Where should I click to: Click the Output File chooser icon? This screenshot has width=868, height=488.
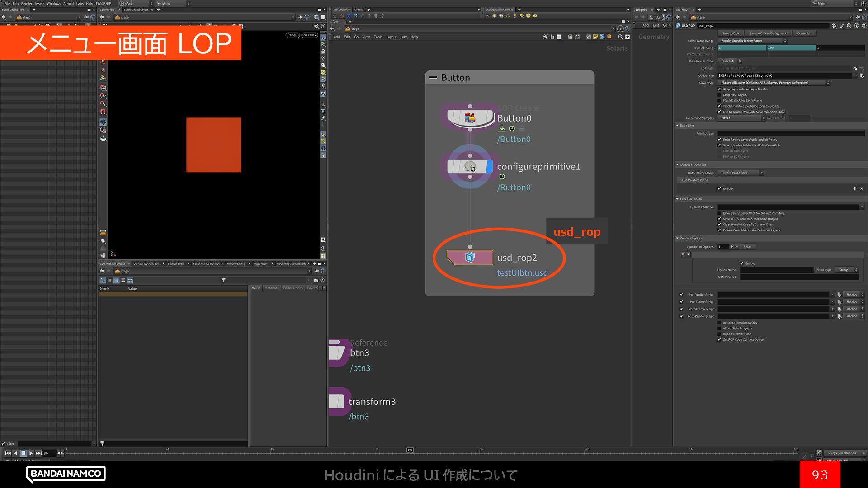tap(862, 75)
